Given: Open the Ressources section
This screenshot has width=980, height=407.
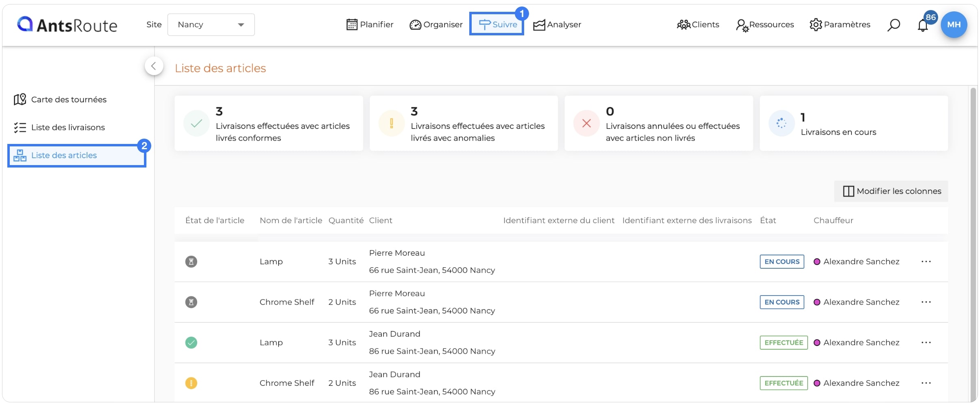Looking at the screenshot, I should point(764,25).
